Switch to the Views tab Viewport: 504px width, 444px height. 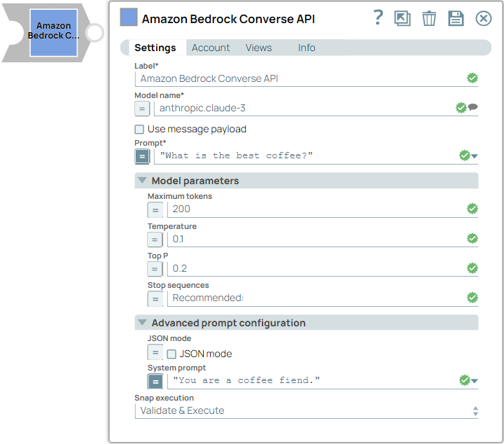tap(259, 48)
